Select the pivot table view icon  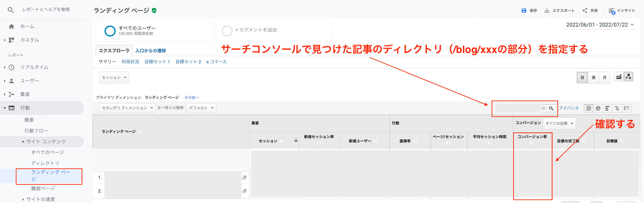pos(627,108)
